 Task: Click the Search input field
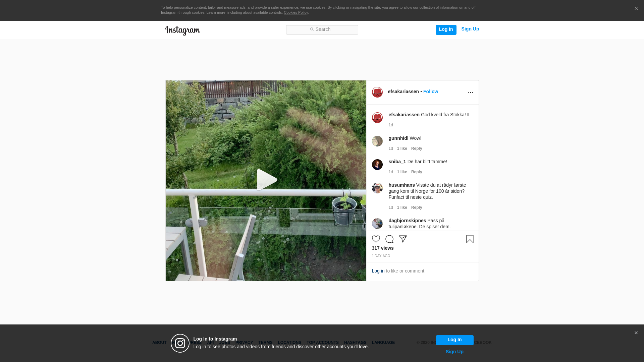point(322,29)
